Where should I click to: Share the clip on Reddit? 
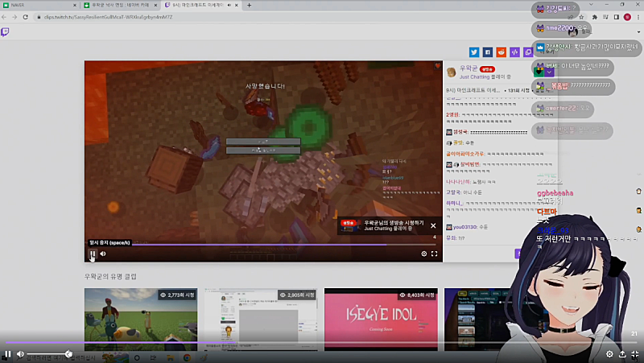pos(501,52)
